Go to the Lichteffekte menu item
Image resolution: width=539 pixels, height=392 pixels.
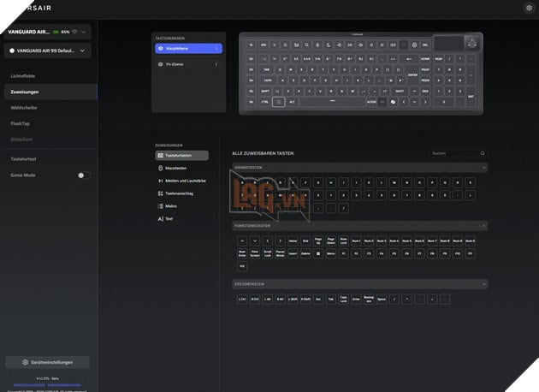[24, 76]
